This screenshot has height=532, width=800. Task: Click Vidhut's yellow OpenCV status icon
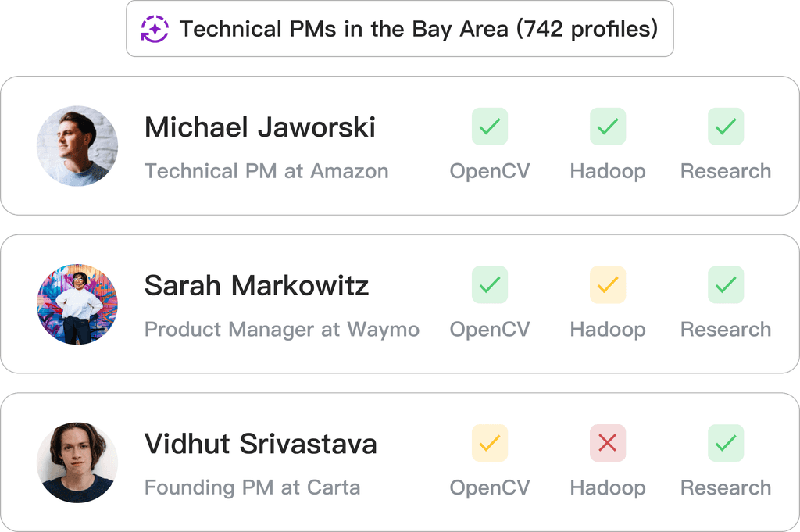(x=490, y=442)
